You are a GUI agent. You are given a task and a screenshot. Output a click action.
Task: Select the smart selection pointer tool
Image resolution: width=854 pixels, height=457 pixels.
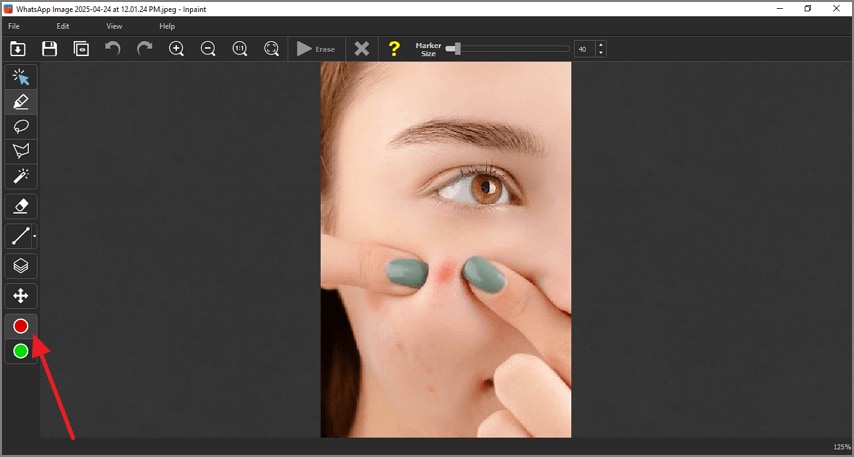pyautogui.click(x=21, y=77)
